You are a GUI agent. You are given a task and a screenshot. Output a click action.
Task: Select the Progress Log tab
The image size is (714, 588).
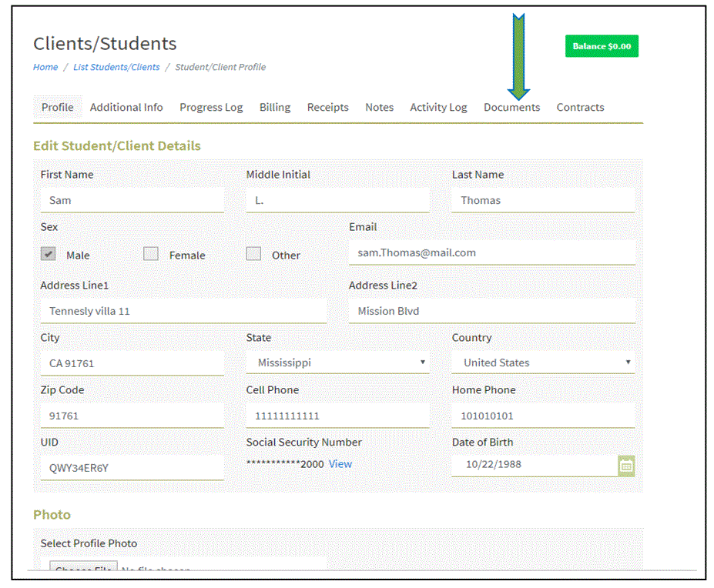click(x=211, y=108)
